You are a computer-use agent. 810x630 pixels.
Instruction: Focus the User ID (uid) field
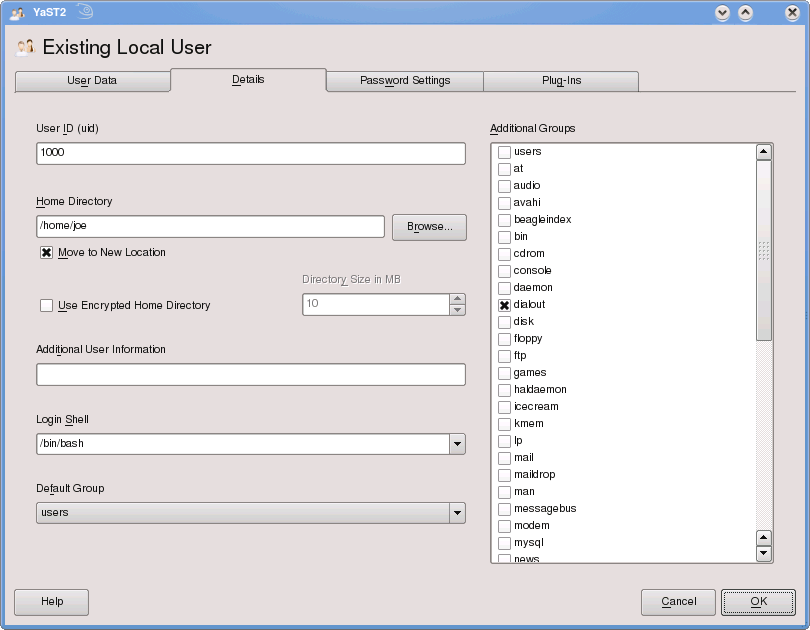pos(251,153)
